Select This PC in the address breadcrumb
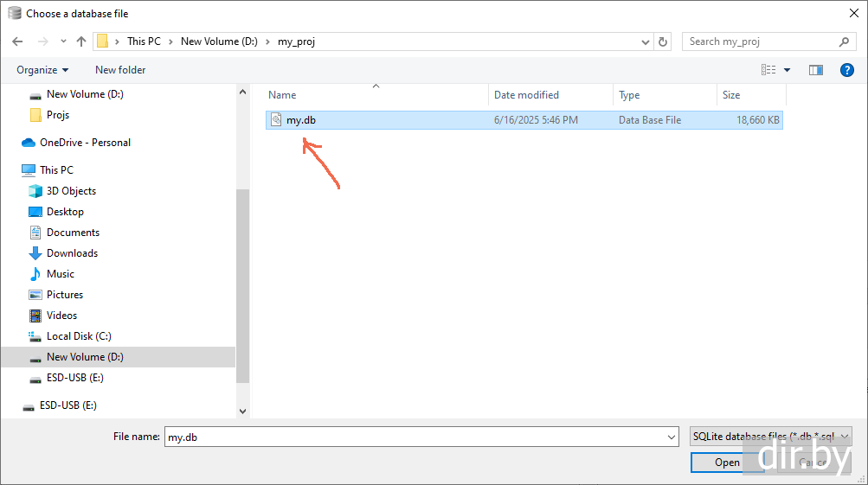 (x=144, y=41)
